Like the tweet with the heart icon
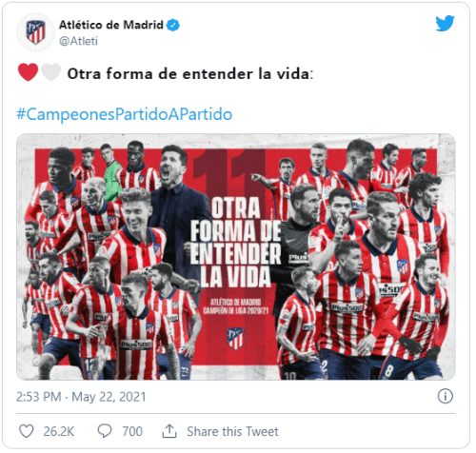Image resolution: width=476 pixels, height=453 pixels. (x=27, y=431)
